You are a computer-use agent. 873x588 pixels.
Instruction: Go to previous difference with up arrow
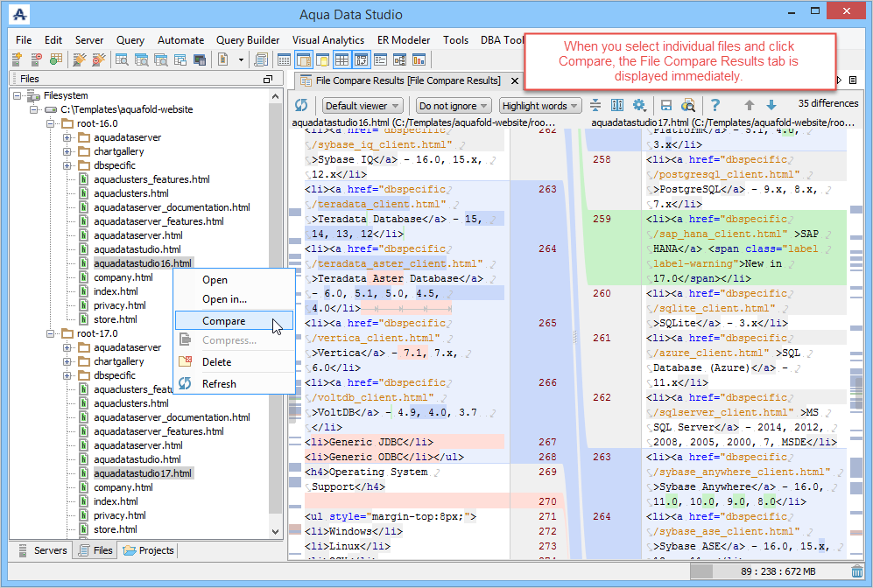[x=750, y=105]
